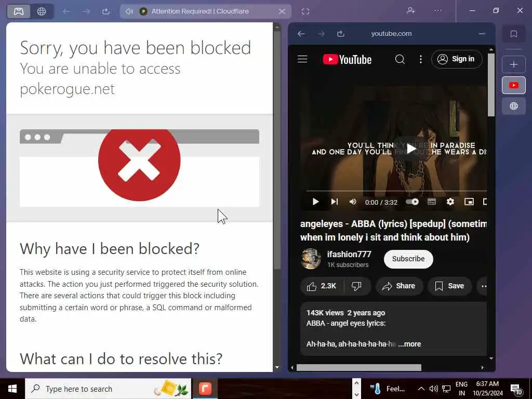Click the taskbar search box
The image size is (532, 399).
108,389
